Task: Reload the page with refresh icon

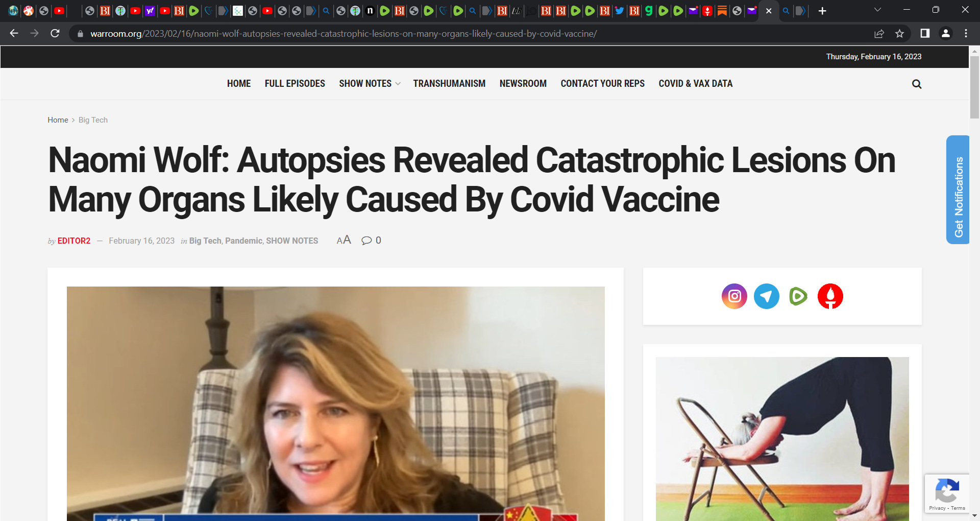Action: (x=55, y=33)
